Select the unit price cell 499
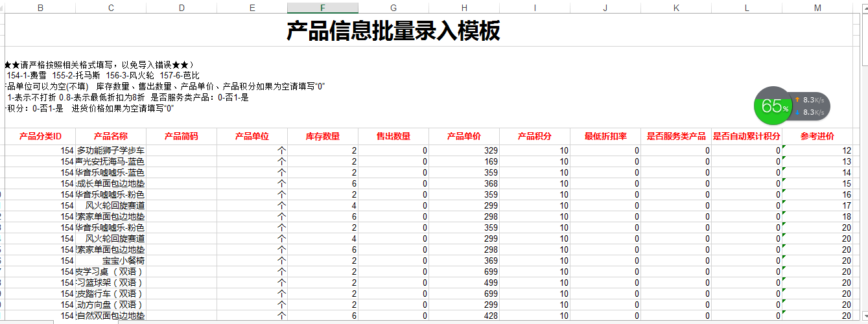The height and width of the screenshot is (324, 868). click(464, 283)
